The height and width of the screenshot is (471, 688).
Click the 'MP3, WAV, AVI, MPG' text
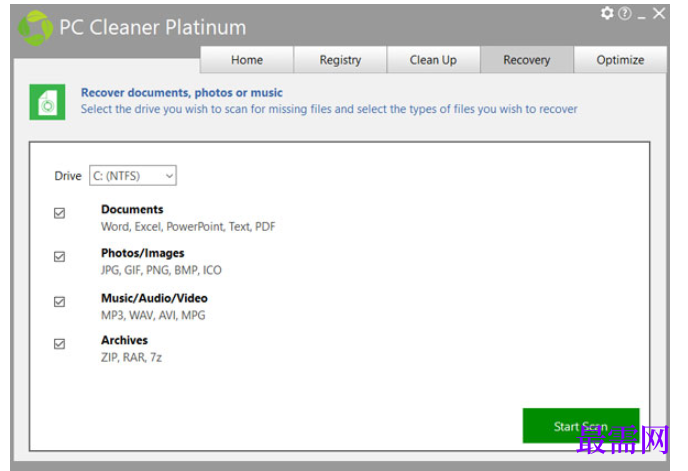click(153, 315)
